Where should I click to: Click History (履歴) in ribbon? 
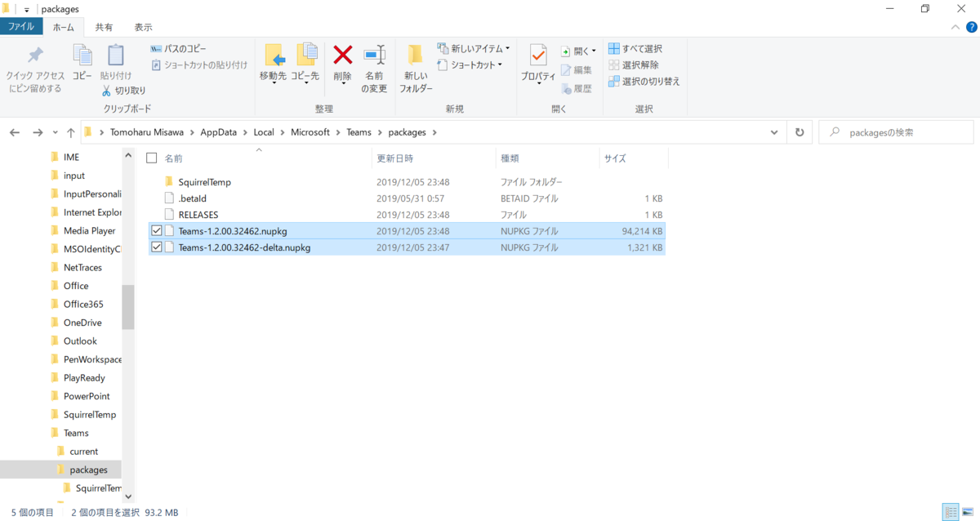577,88
